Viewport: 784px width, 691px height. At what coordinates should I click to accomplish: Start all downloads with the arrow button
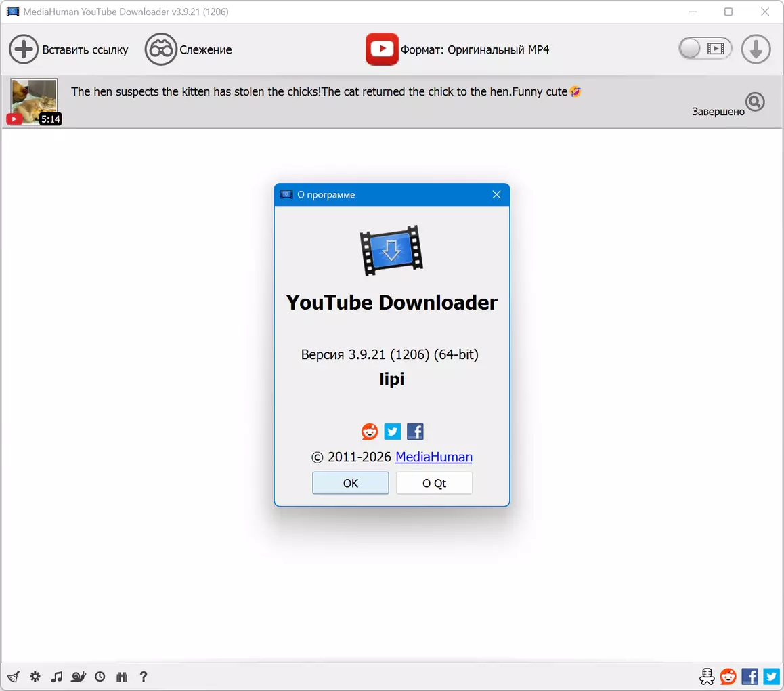coord(756,49)
